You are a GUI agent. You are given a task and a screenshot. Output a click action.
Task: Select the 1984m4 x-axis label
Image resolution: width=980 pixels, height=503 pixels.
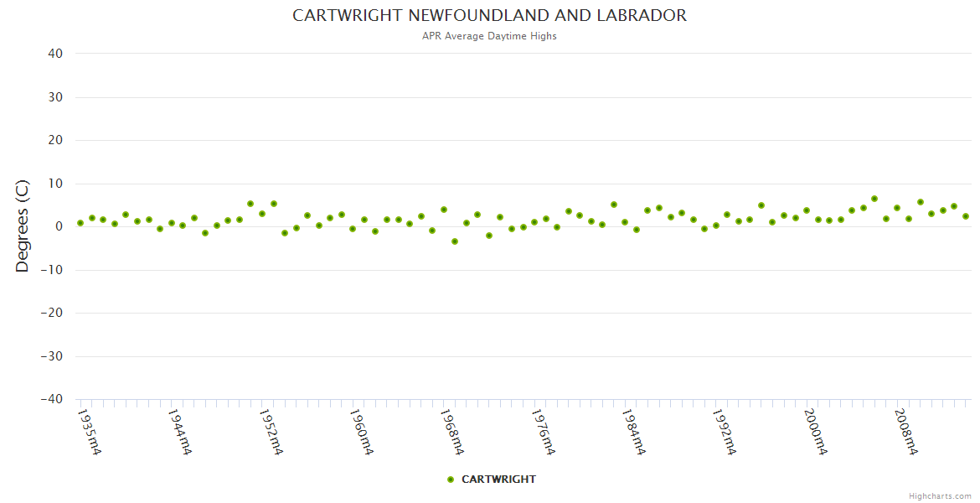633,432
